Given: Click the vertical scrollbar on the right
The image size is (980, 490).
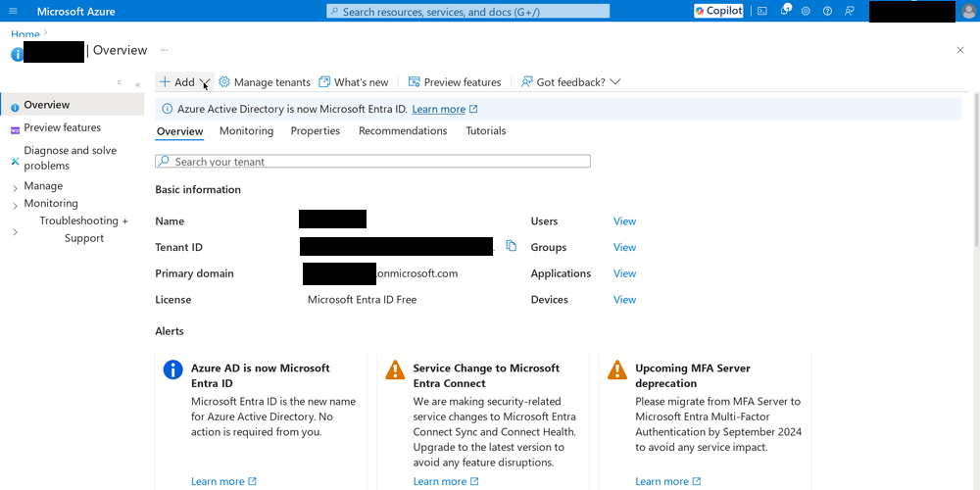Looking at the screenshot, I should click(976, 169).
